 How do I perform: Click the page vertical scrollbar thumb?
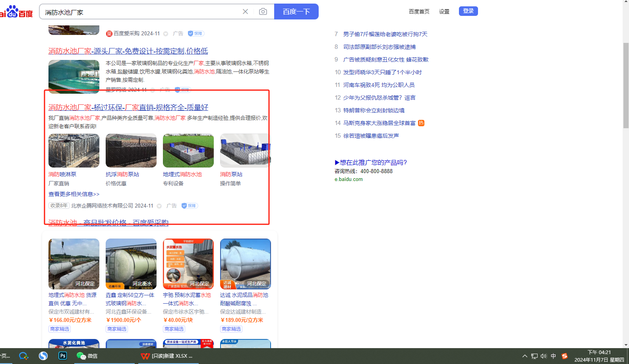pyautogui.click(x=626, y=85)
